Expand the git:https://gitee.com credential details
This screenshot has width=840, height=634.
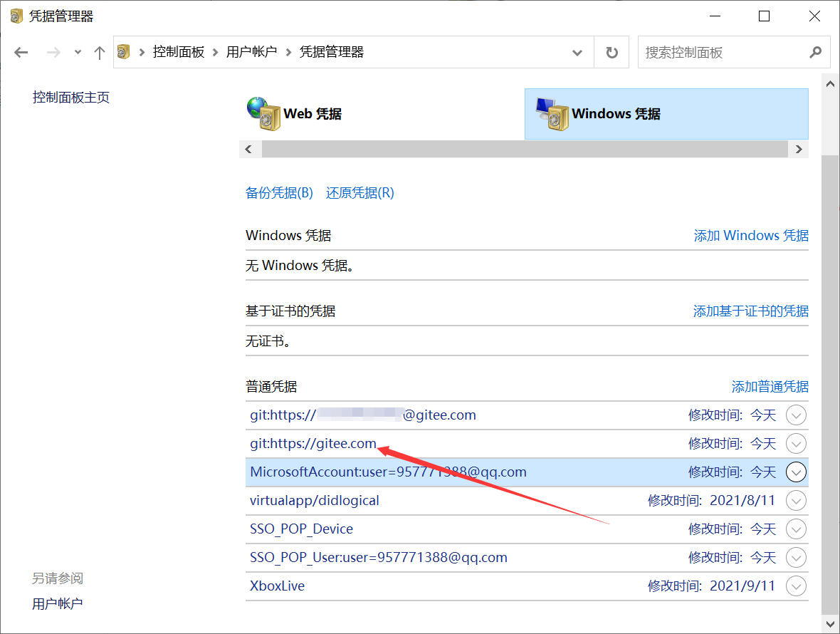click(796, 443)
